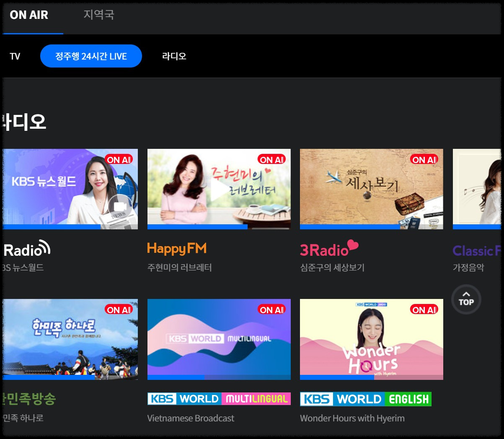
Task: Click progress bar on 러브레터 thumbnail
Action: [219, 227]
